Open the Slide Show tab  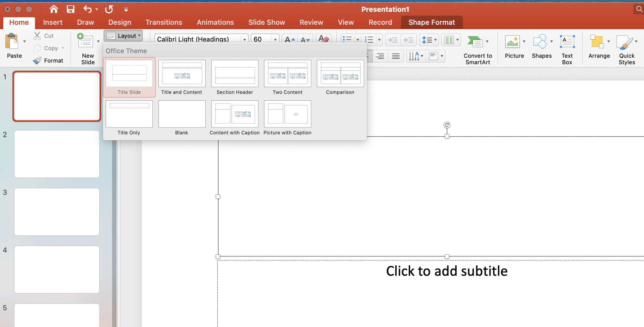266,22
